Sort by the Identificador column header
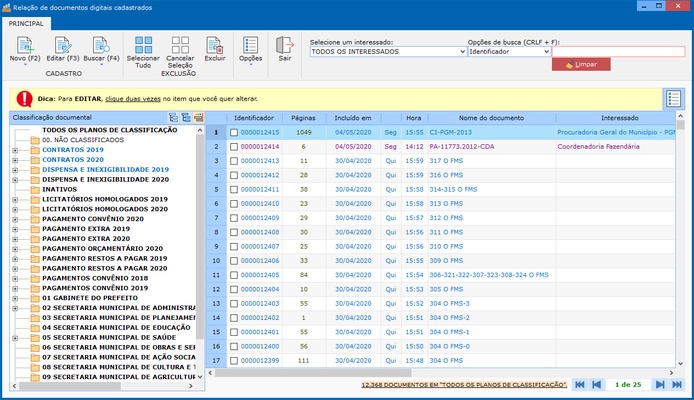The image size is (694, 400). coord(254,118)
